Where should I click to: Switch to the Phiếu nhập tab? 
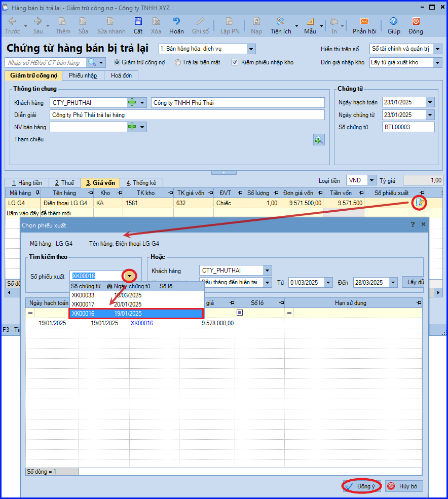83,75
